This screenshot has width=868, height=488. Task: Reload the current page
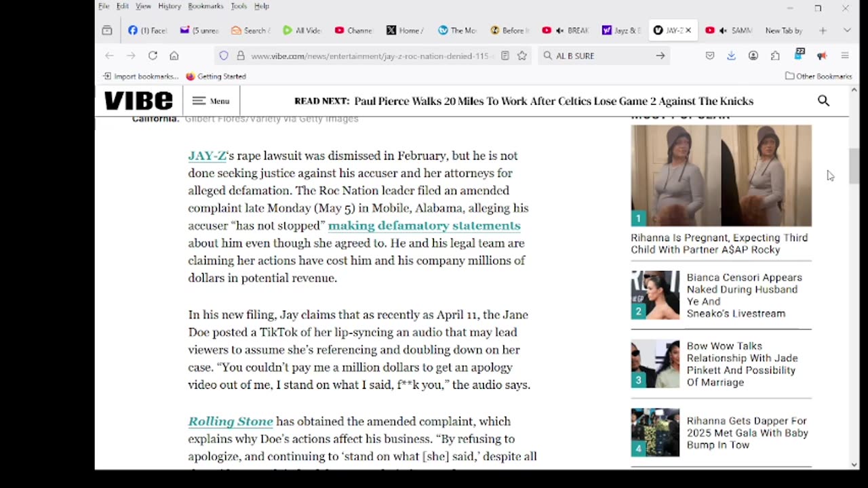pyautogui.click(x=153, y=56)
